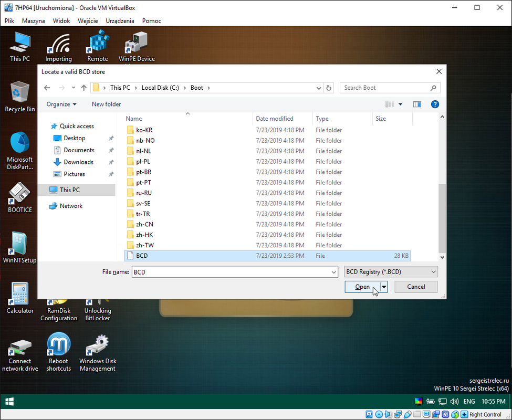
Task: Click the 10:55 PM taskbar clock
Action: (x=494, y=402)
